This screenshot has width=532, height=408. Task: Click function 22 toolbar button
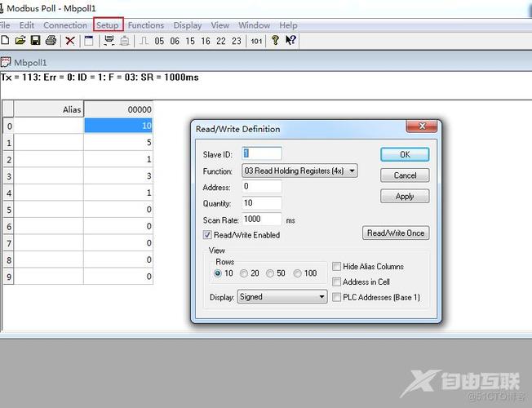(221, 41)
